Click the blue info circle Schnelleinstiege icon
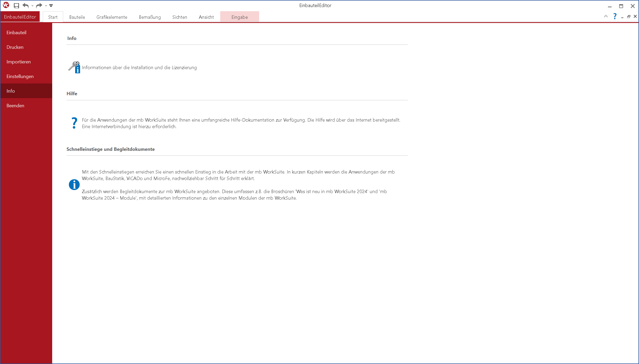 point(74,185)
